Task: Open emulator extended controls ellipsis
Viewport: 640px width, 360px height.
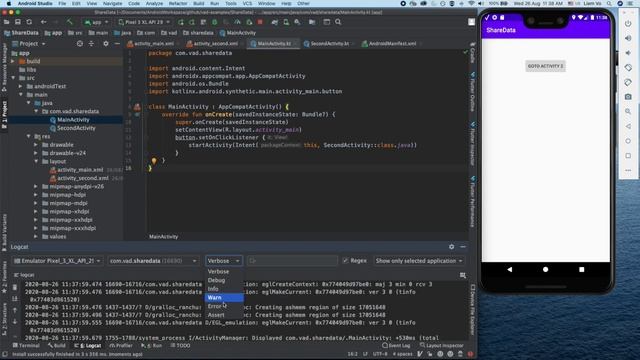Action: [x=628, y=170]
